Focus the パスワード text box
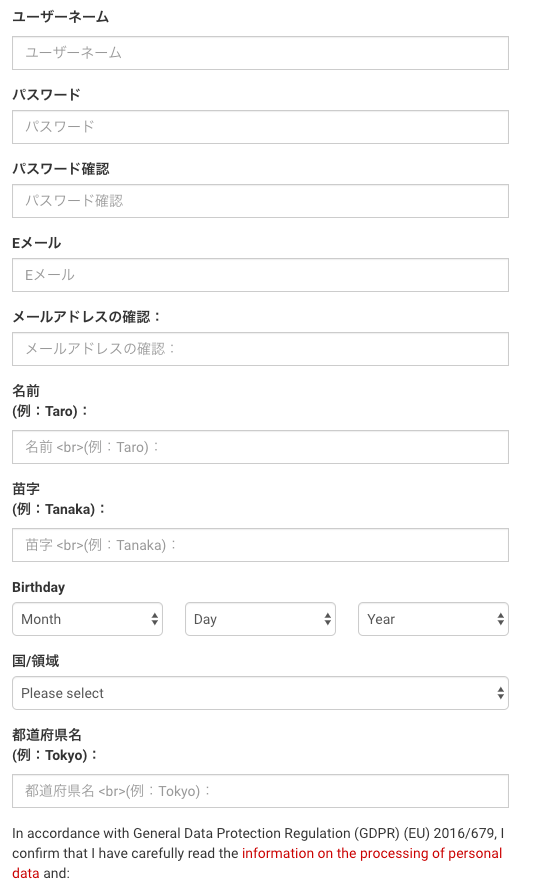Viewport: 545px width, 882px height. 260,127
